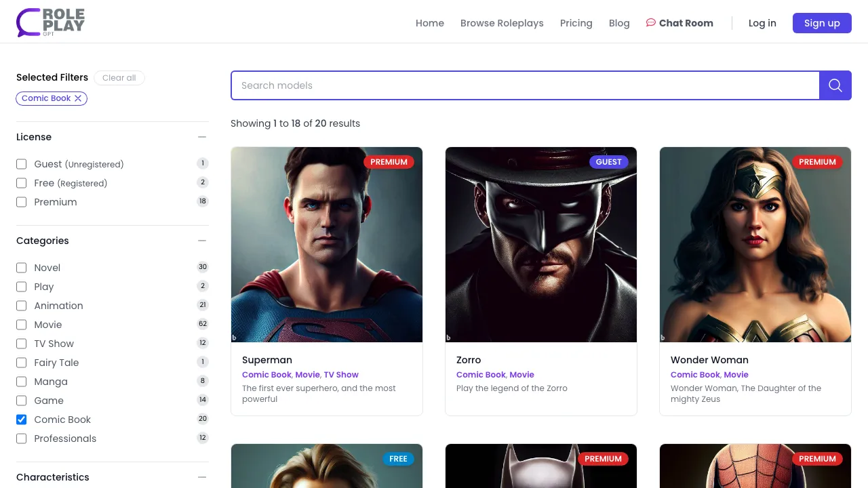Click the RolePlay GPT logo

[x=51, y=22]
